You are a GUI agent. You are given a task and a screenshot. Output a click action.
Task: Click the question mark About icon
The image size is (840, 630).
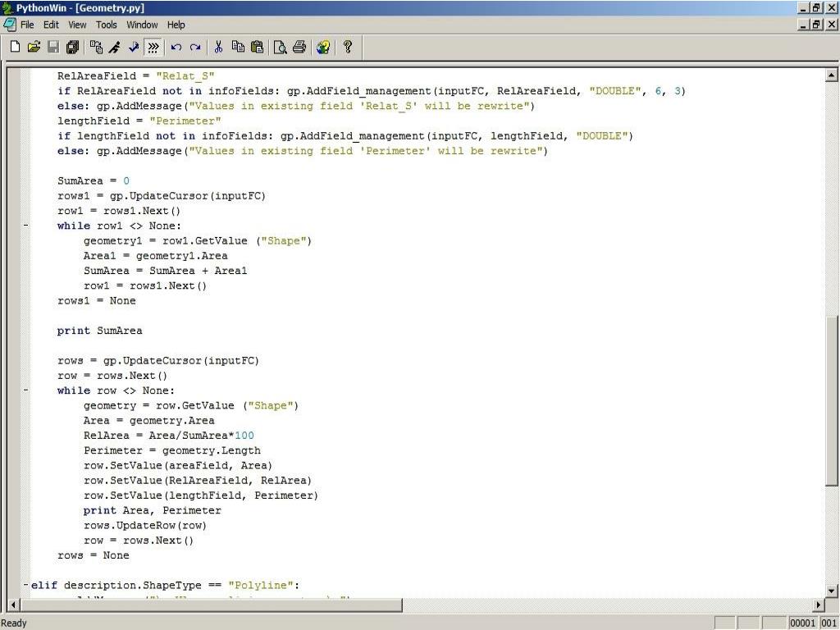pos(347,47)
